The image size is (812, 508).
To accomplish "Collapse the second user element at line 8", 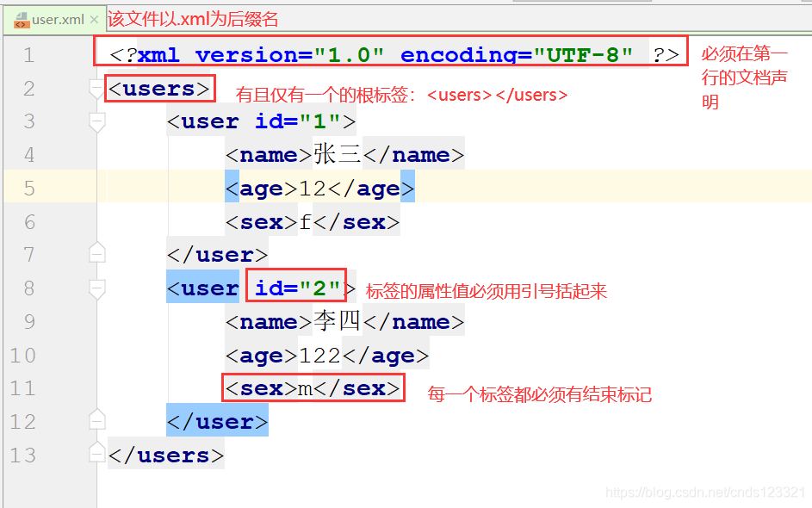I will point(96,287).
